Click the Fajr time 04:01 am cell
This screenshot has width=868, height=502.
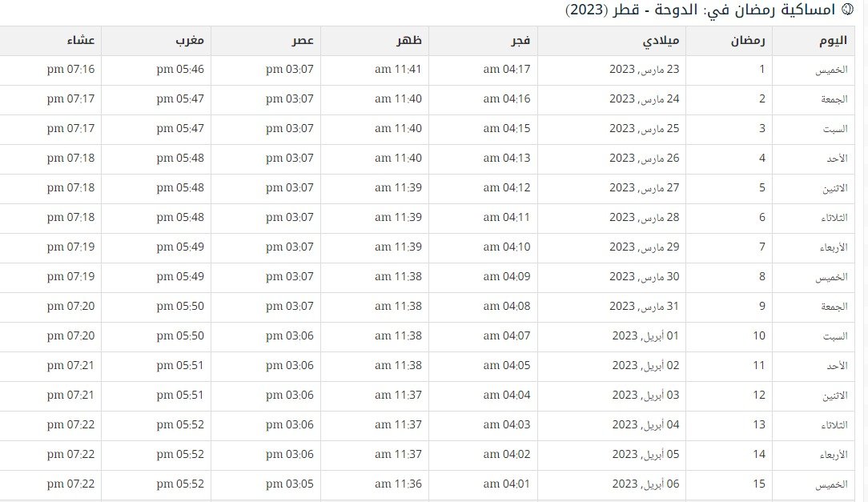(507, 484)
